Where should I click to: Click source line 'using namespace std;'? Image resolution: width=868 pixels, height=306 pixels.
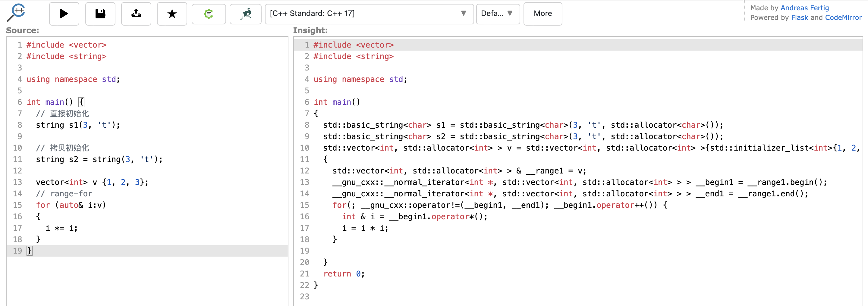(x=73, y=79)
